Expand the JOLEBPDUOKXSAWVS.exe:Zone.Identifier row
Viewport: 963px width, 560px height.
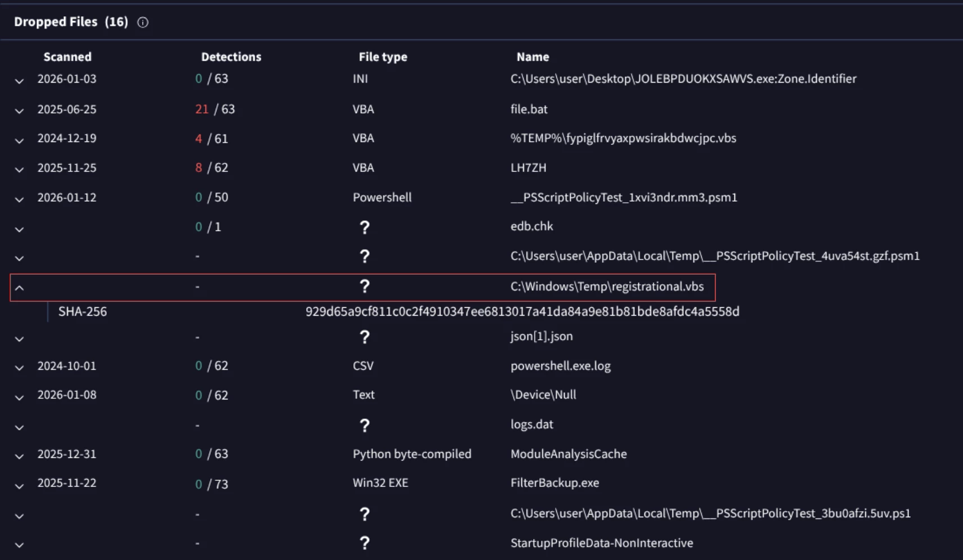19,81
